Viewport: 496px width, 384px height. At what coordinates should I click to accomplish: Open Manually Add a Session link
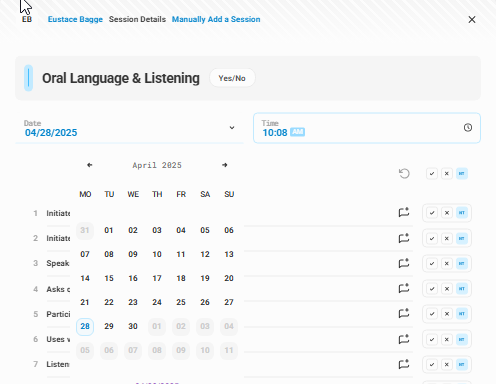click(x=216, y=19)
